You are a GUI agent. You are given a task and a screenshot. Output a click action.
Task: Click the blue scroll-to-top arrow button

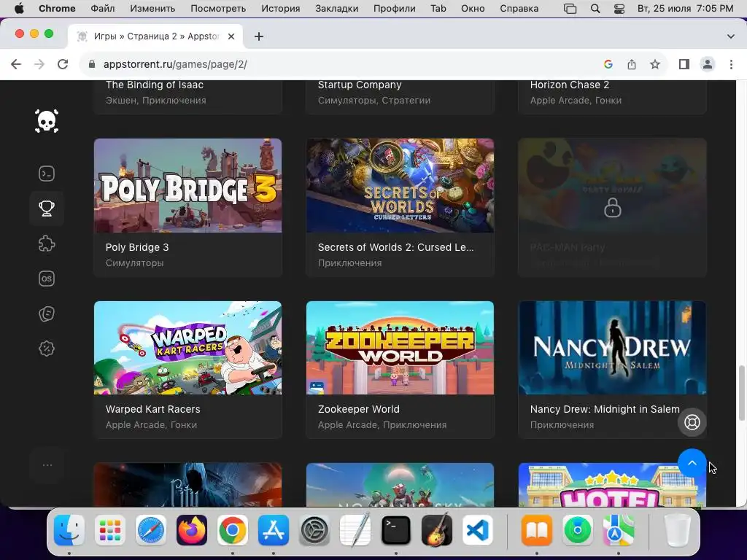coord(692,463)
